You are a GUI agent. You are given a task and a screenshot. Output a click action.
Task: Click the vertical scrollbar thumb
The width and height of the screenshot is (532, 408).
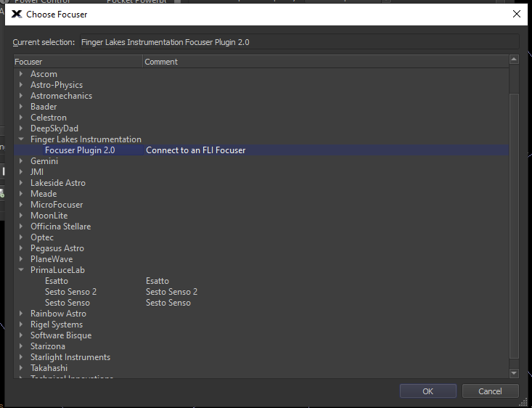tap(514, 226)
